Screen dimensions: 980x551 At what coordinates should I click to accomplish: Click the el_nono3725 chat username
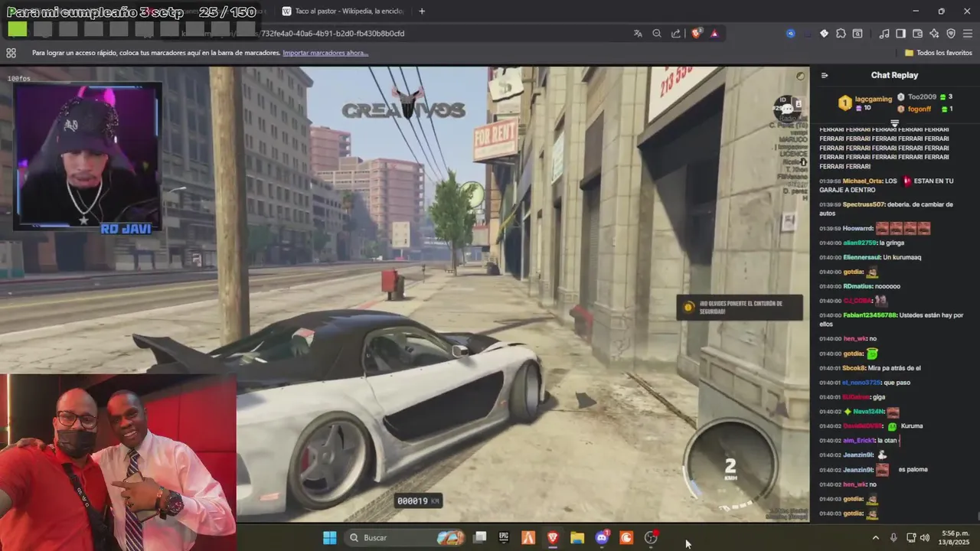[861, 383]
